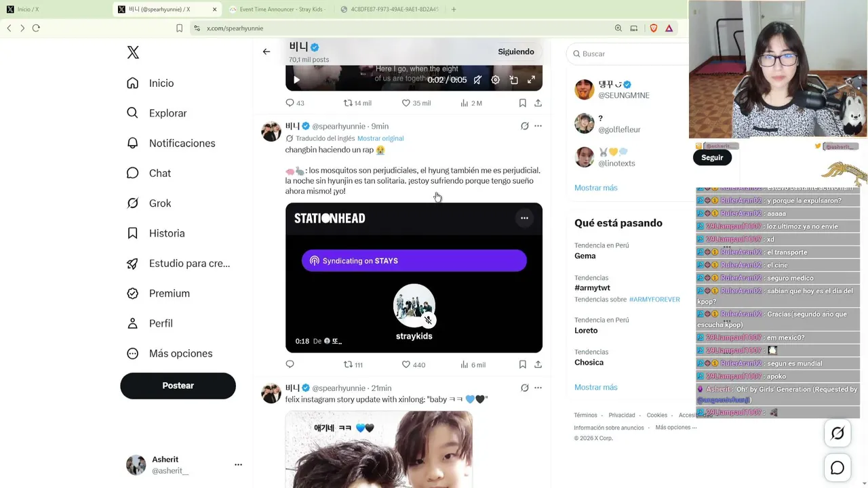This screenshot has width=868, height=488.
Task: Open the Brave Shields icon
Action: 654,28
